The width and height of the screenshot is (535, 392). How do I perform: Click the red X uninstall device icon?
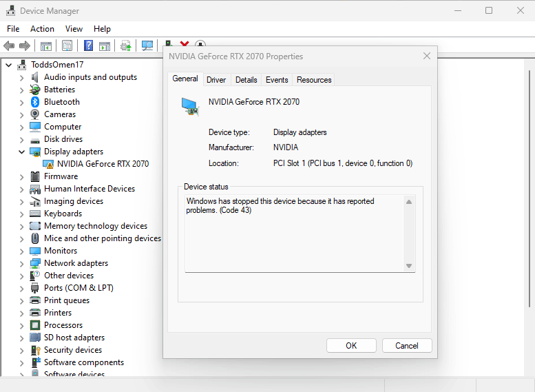[x=185, y=43]
